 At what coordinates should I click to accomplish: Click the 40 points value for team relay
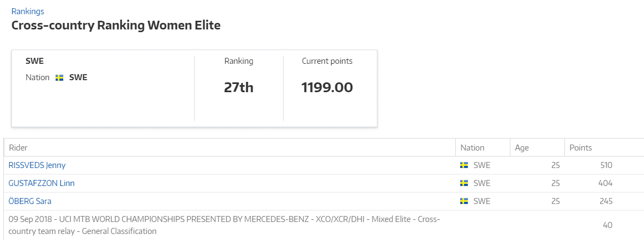607,225
